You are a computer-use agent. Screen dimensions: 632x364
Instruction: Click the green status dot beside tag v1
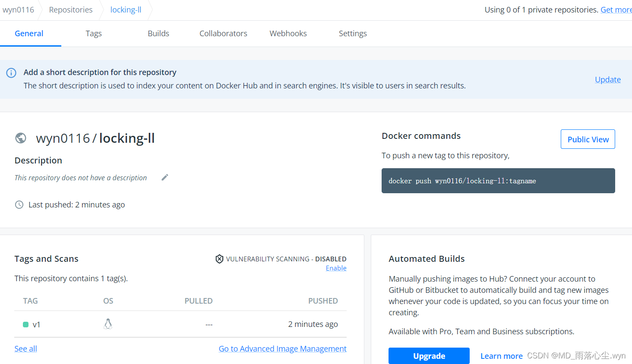25,324
